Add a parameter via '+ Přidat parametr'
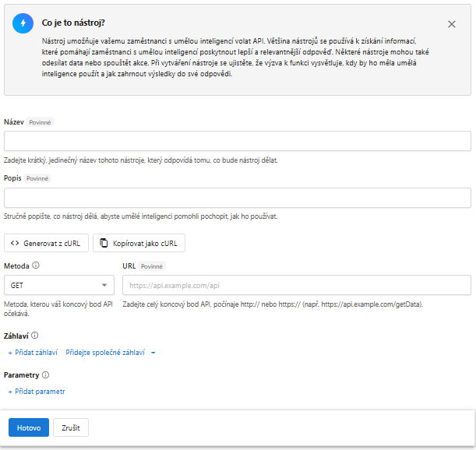 point(37,392)
